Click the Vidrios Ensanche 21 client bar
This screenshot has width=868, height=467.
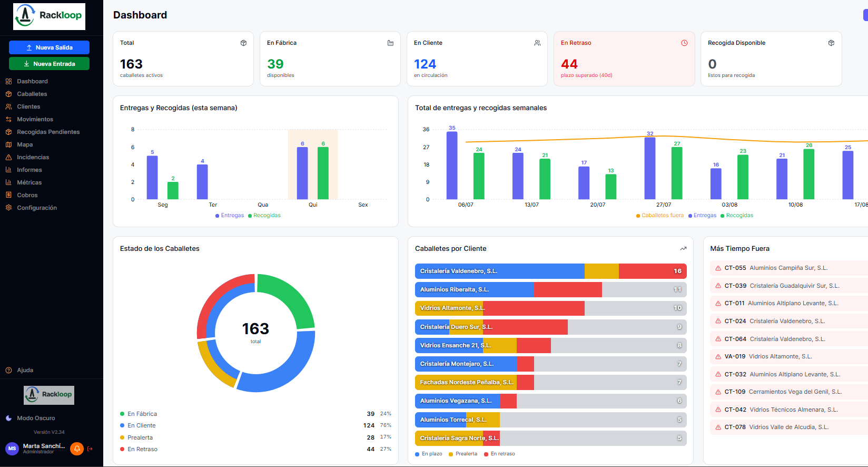(551, 345)
